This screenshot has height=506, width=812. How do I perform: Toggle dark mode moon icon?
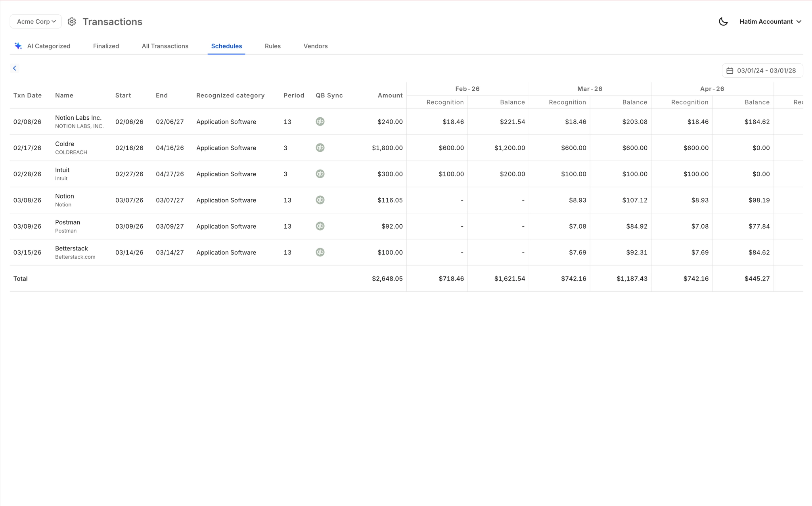[723, 22]
